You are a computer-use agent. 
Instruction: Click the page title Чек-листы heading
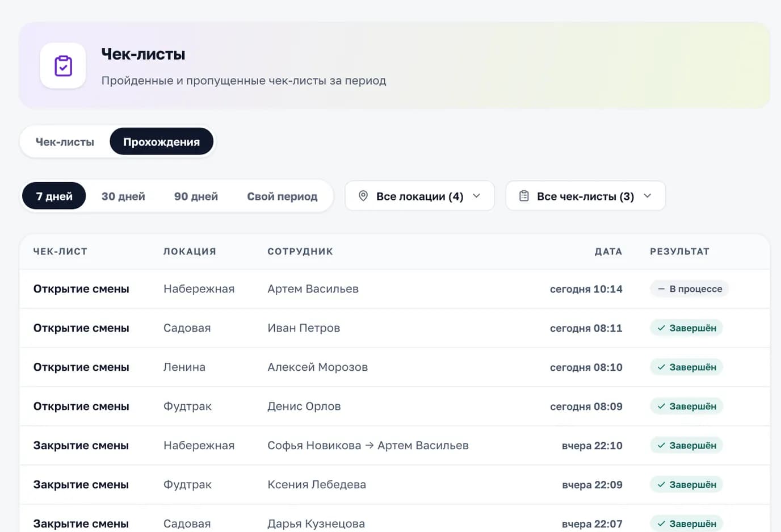(143, 54)
